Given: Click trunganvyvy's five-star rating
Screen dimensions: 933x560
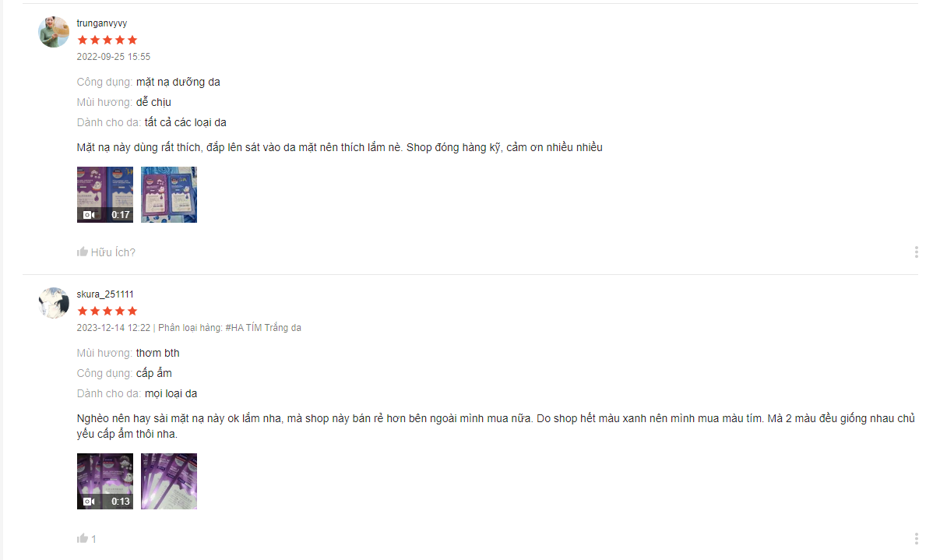Looking at the screenshot, I should (107, 40).
